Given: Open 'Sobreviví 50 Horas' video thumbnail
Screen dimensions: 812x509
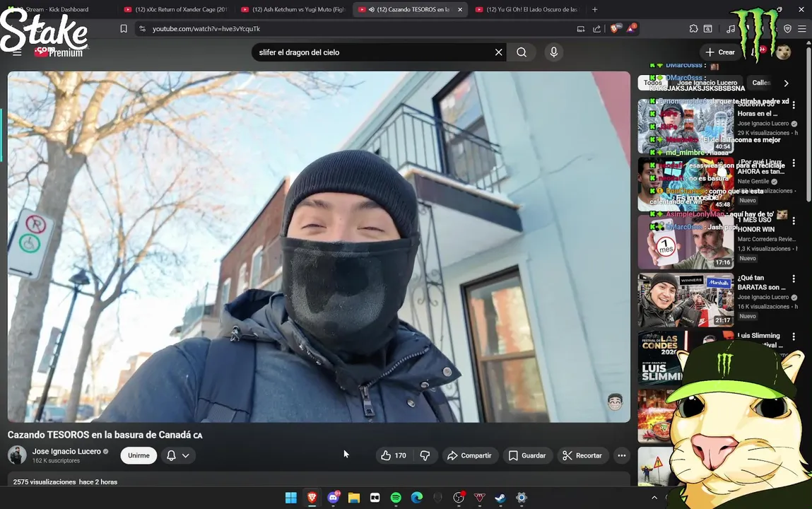Looking at the screenshot, I should [x=686, y=126].
